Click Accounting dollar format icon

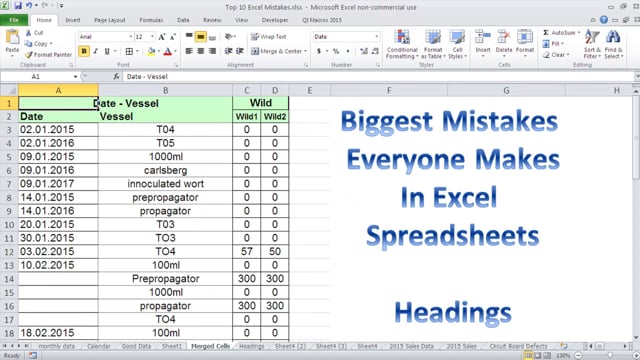coord(319,51)
